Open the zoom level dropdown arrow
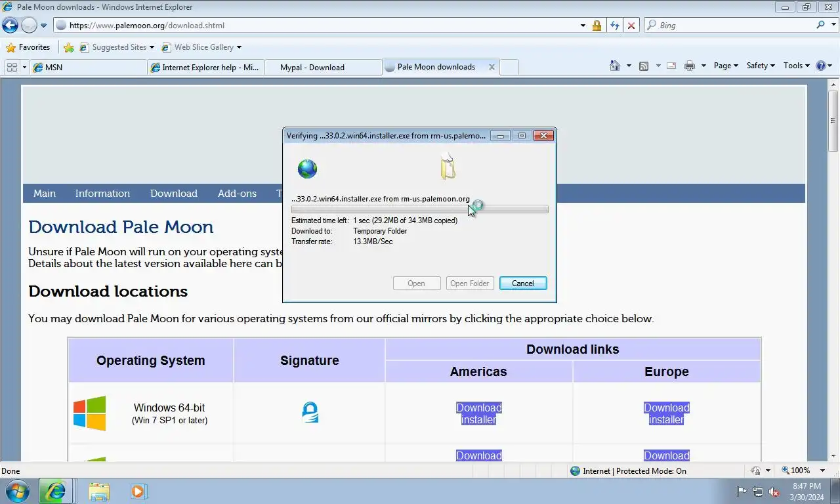840x504 pixels. pos(822,471)
